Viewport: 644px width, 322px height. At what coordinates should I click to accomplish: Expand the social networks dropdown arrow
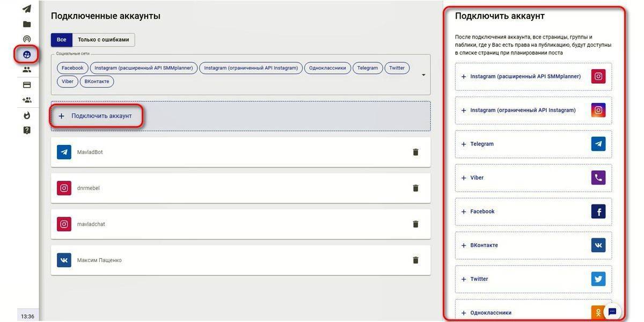pyautogui.click(x=423, y=75)
